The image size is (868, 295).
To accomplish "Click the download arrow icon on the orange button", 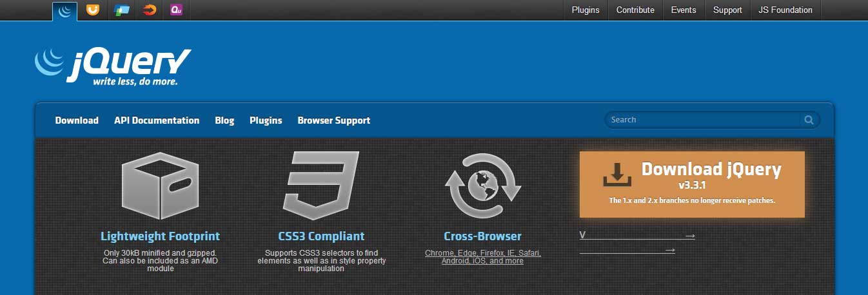I will click(616, 174).
